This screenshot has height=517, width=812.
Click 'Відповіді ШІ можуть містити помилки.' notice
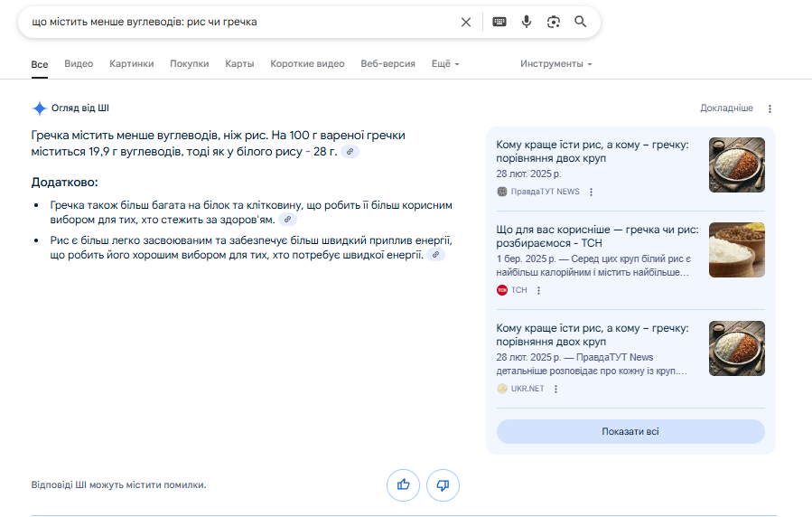coord(118,484)
